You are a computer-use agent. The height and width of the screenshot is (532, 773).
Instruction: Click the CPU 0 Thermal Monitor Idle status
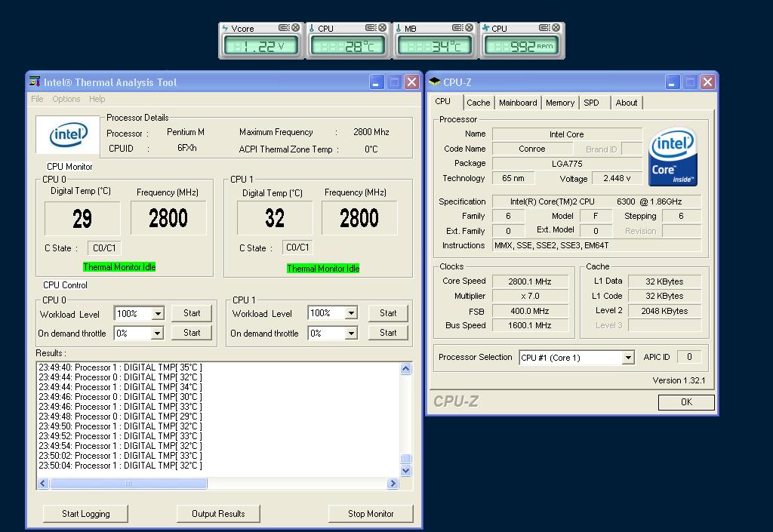119,267
